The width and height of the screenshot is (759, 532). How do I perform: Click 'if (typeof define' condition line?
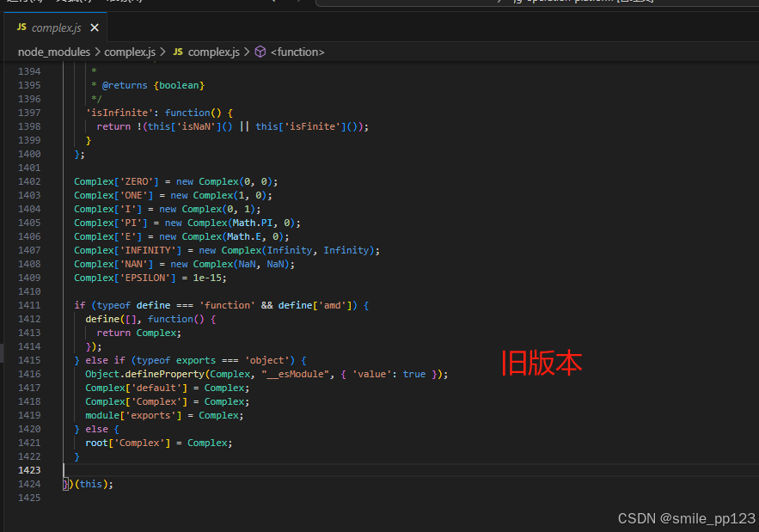click(x=221, y=305)
